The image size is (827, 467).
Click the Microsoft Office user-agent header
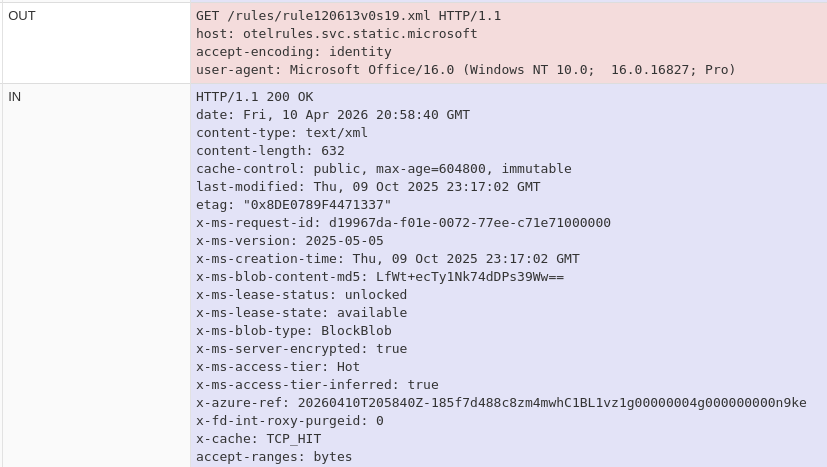pyautogui.click(x=465, y=70)
